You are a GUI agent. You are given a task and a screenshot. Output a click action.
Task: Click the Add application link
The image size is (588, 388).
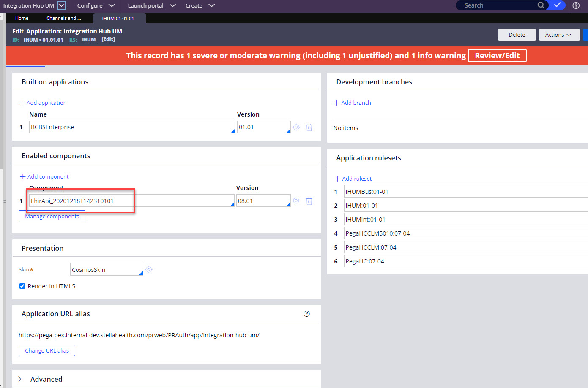pyautogui.click(x=46, y=103)
